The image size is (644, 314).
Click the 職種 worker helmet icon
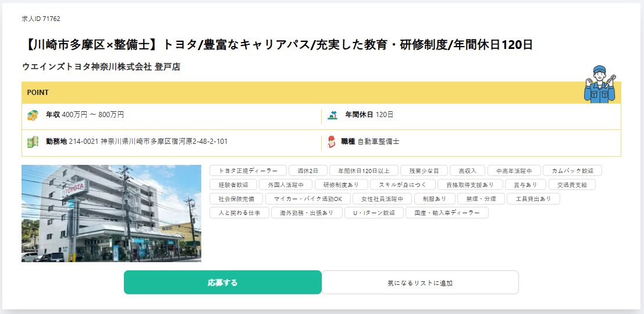coord(332,142)
